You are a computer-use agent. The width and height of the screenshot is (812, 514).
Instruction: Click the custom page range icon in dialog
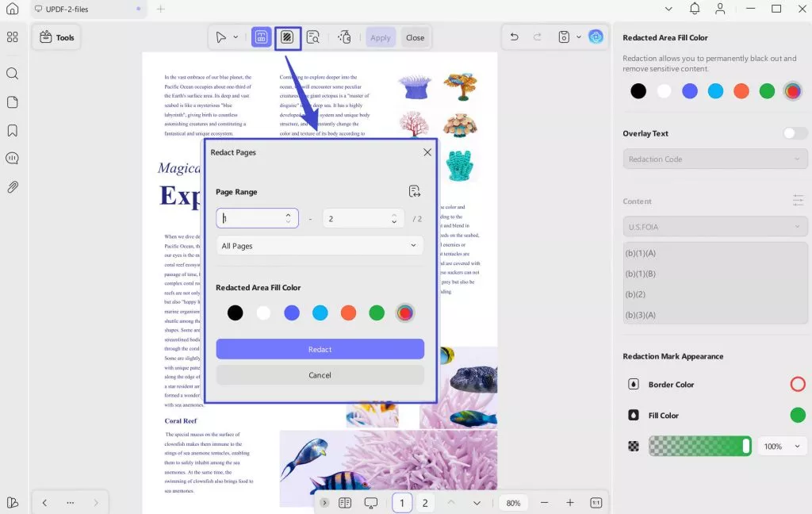pos(414,191)
